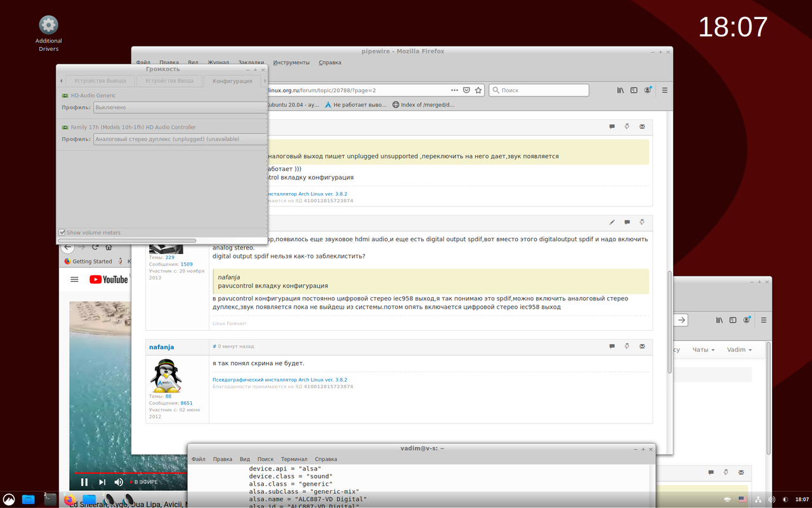Screen dimensions: 812x508
Task: Open volume icon in system tray
Action: point(771,499)
